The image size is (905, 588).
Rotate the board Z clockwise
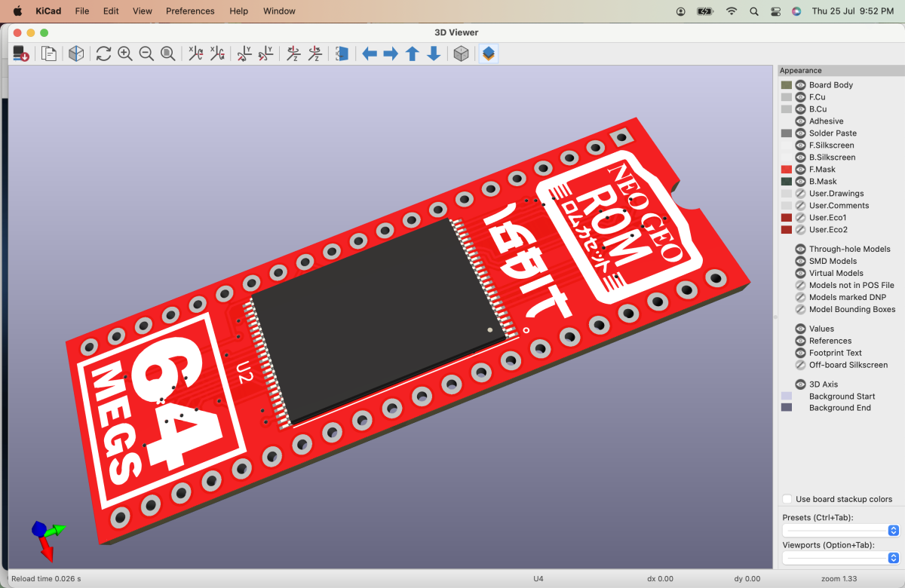click(293, 54)
